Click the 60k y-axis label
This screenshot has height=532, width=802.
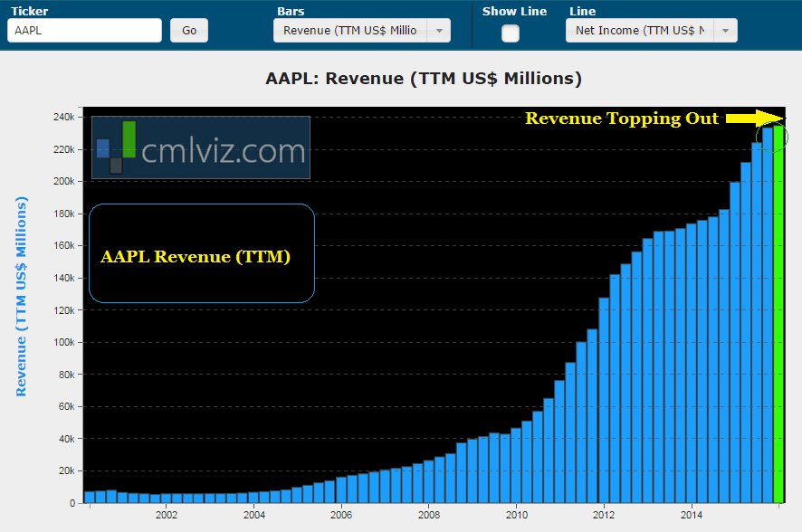point(66,407)
